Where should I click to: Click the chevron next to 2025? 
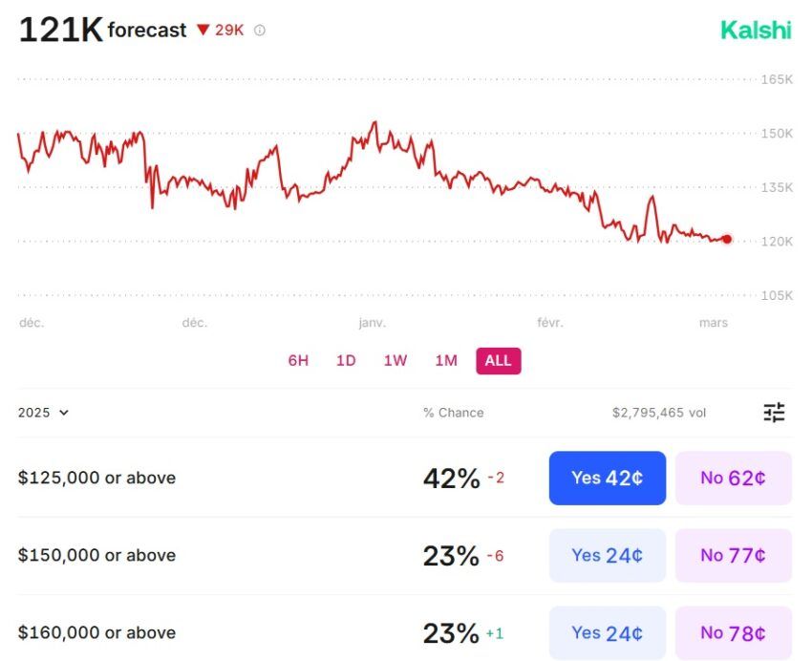click(x=64, y=413)
